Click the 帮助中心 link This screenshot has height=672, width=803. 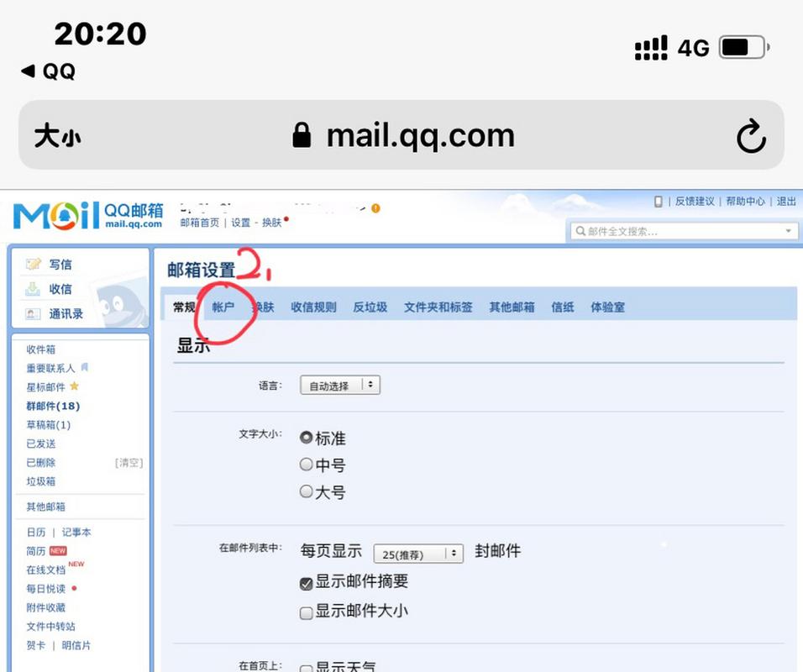click(745, 202)
